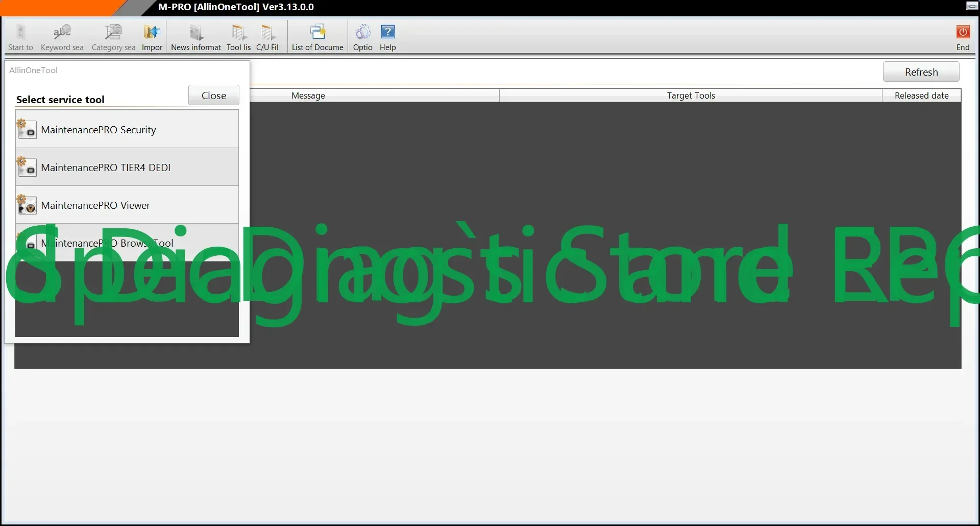Open News information from the toolbar
The height and width of the screenshot is (526, 980).
pos(196,37)
